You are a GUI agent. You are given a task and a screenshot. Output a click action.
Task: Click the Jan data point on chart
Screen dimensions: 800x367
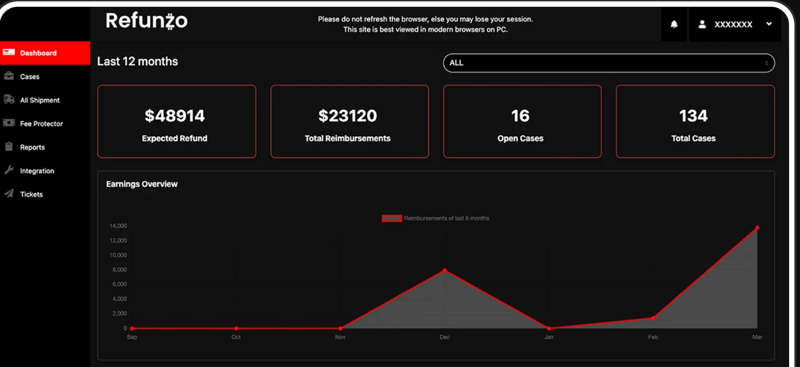tap(549, 328)
